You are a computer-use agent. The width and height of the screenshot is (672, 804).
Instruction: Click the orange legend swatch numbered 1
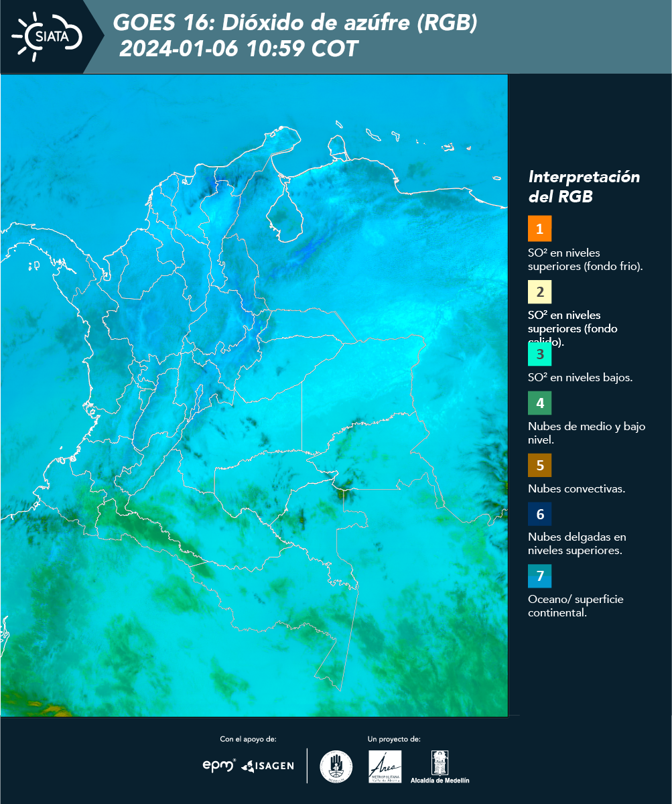click(x=539, y=228)
